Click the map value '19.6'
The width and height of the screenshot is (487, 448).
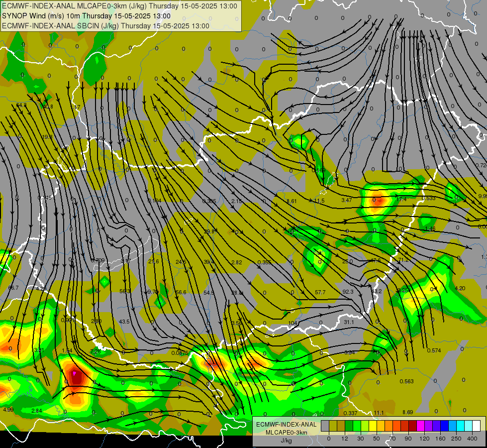click(47, 137)
